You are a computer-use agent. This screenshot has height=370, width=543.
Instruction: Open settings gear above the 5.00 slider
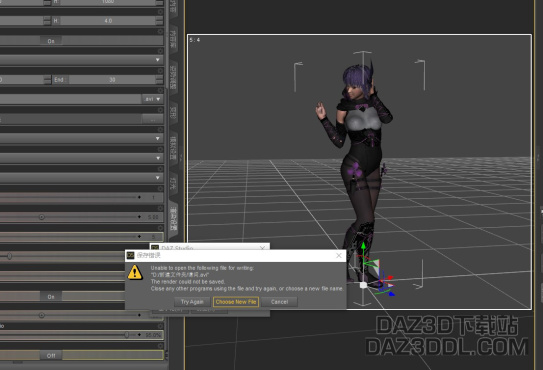point(160,208)
